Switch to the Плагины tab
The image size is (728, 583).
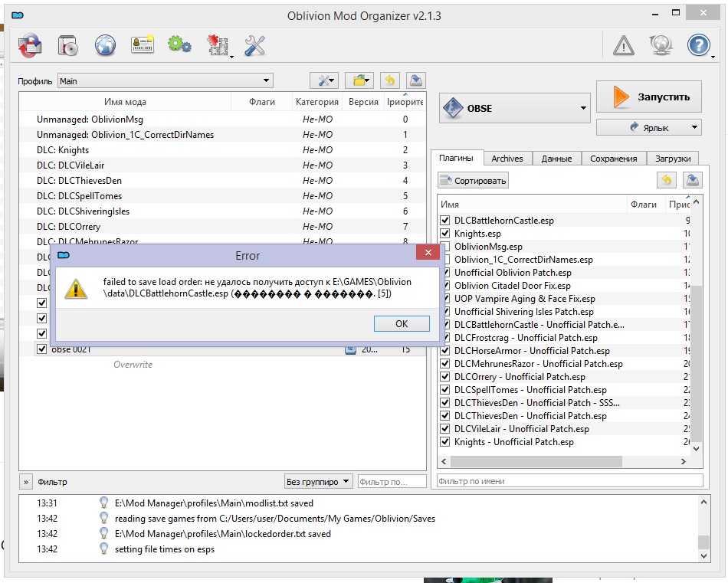pyautogui.click(x=457, y=158)
